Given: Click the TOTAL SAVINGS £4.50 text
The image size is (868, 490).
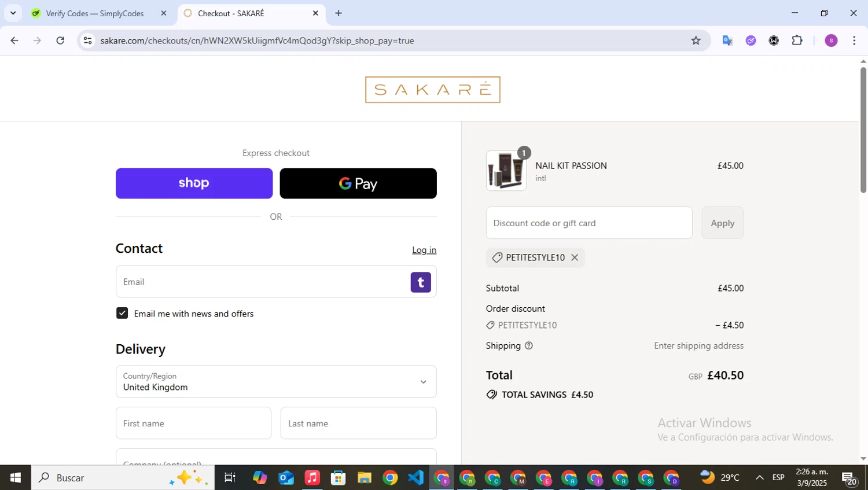Looking at the screenshot, I should tap(547, 395).
